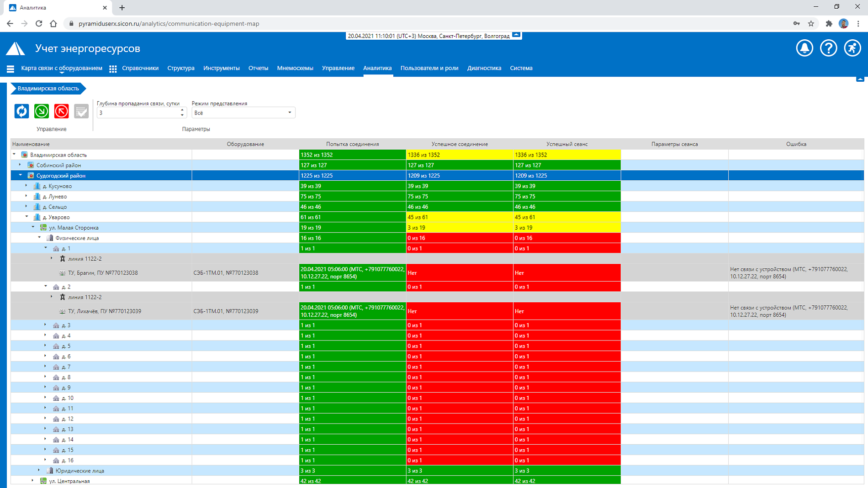Open the hamburger menu icon
The height and width of the screenshot is (488, 868).
(x=11, y=68)
